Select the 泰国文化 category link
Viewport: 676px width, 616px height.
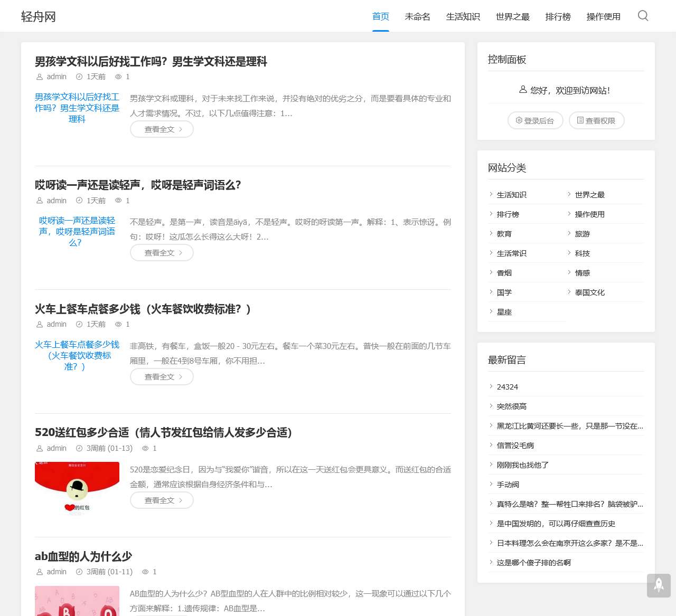click(x=588, y=292)
